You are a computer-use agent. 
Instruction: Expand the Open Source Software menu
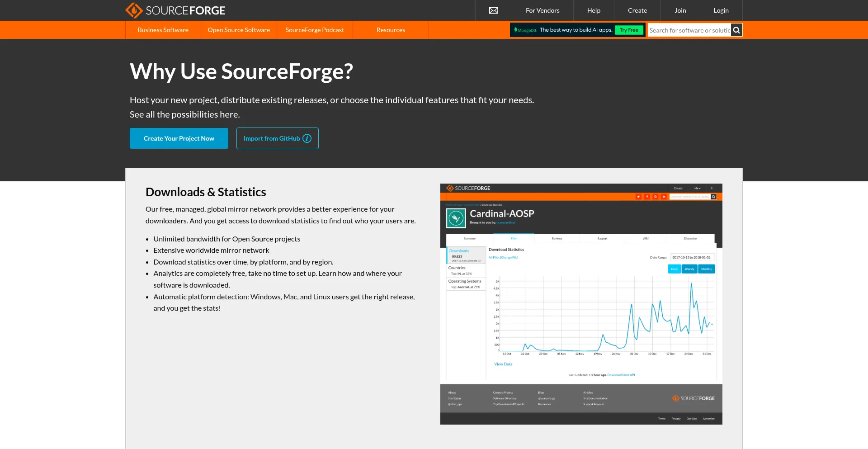point(239,30)
